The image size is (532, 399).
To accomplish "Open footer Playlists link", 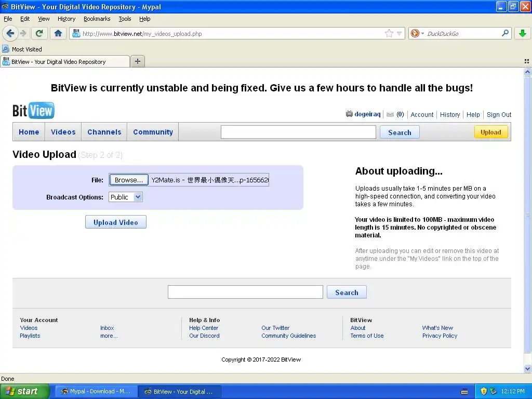I will tap(30, 336).
